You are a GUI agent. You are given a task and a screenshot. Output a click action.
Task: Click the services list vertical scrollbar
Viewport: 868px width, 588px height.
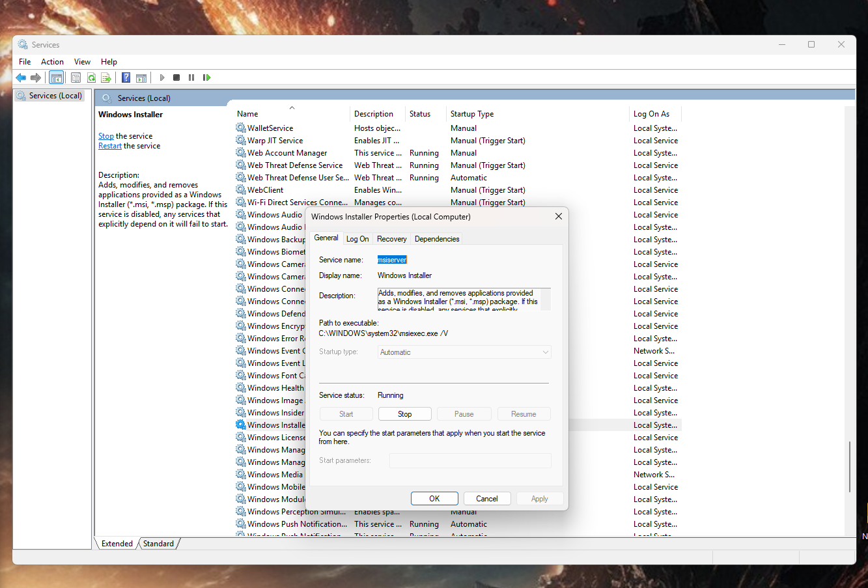[850, 468]
